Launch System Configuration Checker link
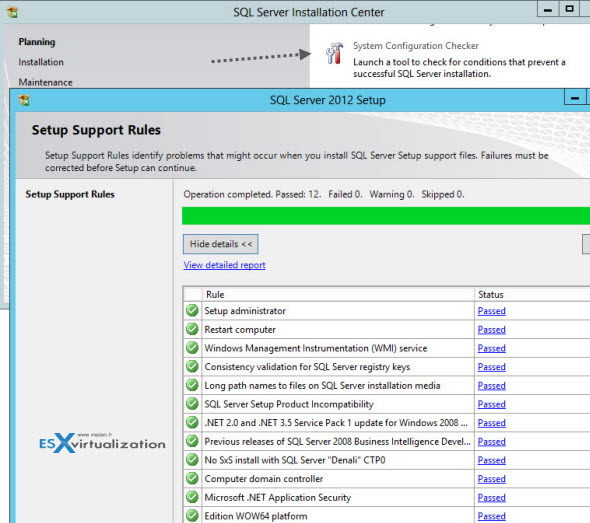This screenshot has width=590, height=523. (x=416, y=46)
